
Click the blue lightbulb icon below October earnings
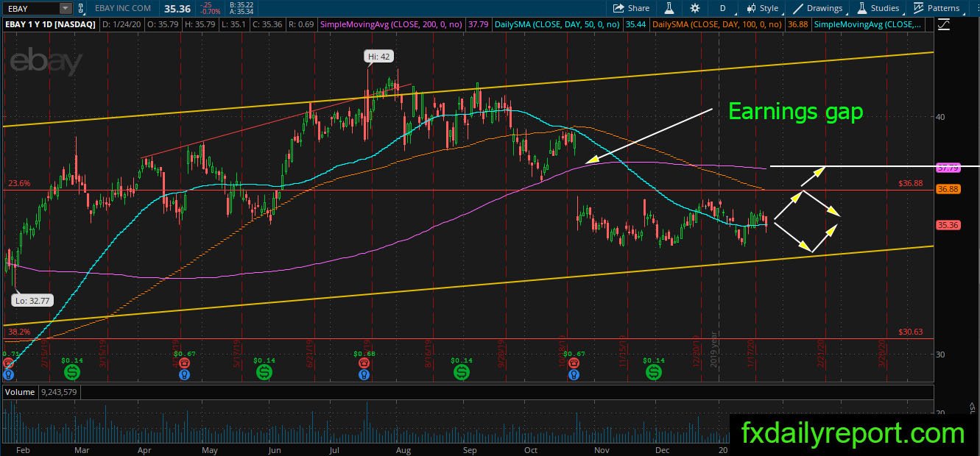pyautogui.click(x=574, y=375)
